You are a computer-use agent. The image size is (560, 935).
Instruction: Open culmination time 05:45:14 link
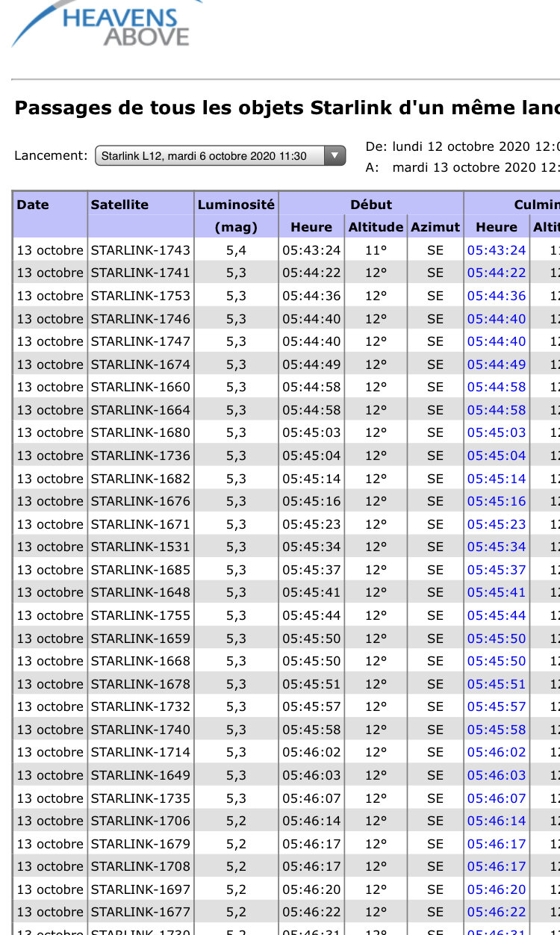(497, 479)
